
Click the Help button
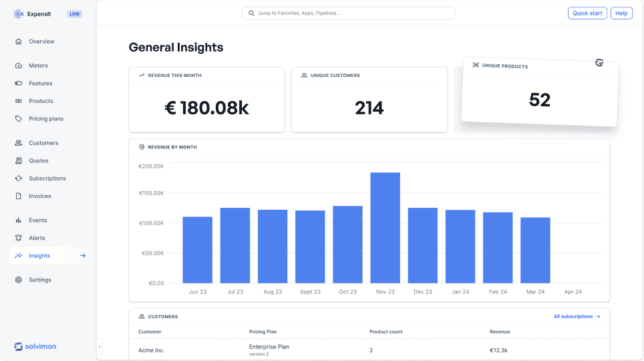tap(621, 13)
